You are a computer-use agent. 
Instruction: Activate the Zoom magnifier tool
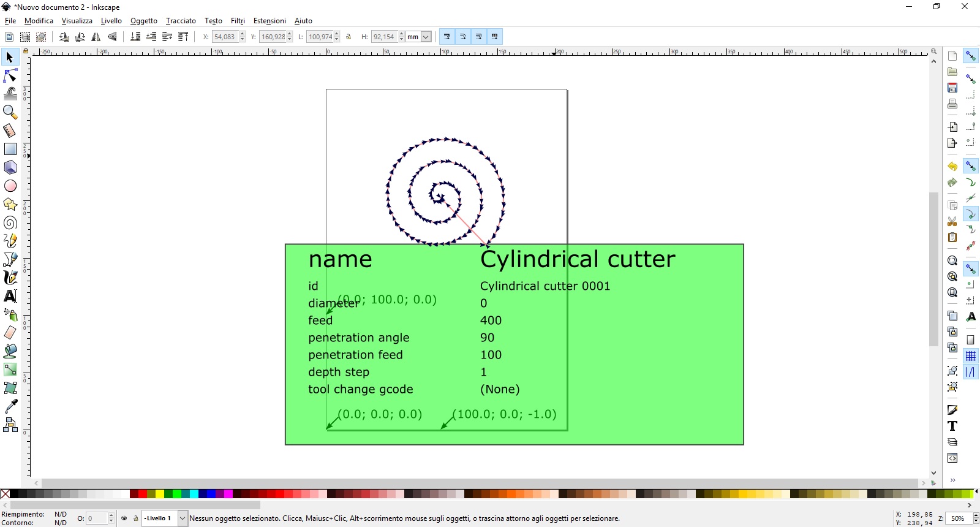point(10,112)
